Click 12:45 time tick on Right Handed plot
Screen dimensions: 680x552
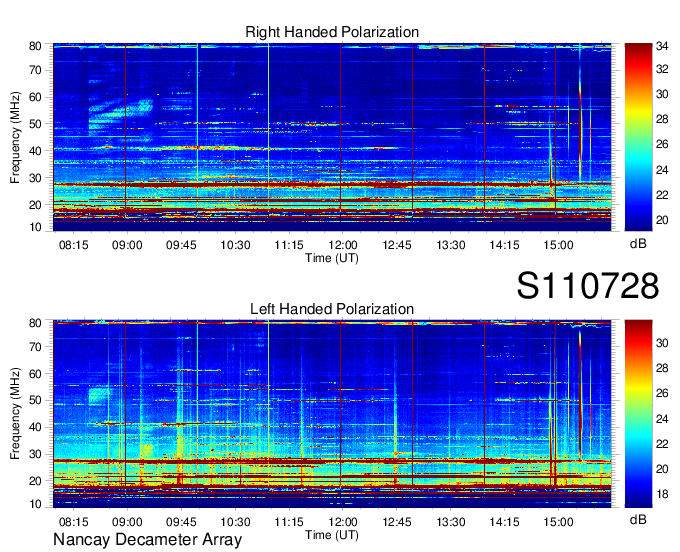[x=397, y=245]
